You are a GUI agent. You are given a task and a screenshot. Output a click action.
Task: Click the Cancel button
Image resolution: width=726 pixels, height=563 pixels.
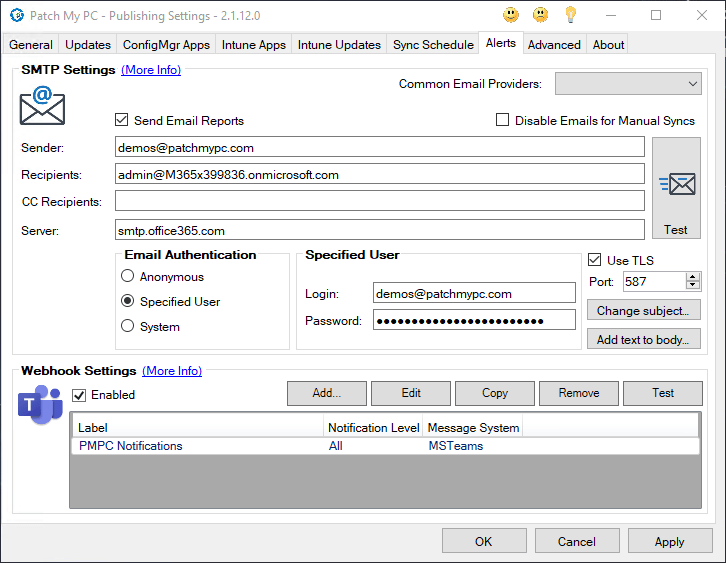click(577, 541)
